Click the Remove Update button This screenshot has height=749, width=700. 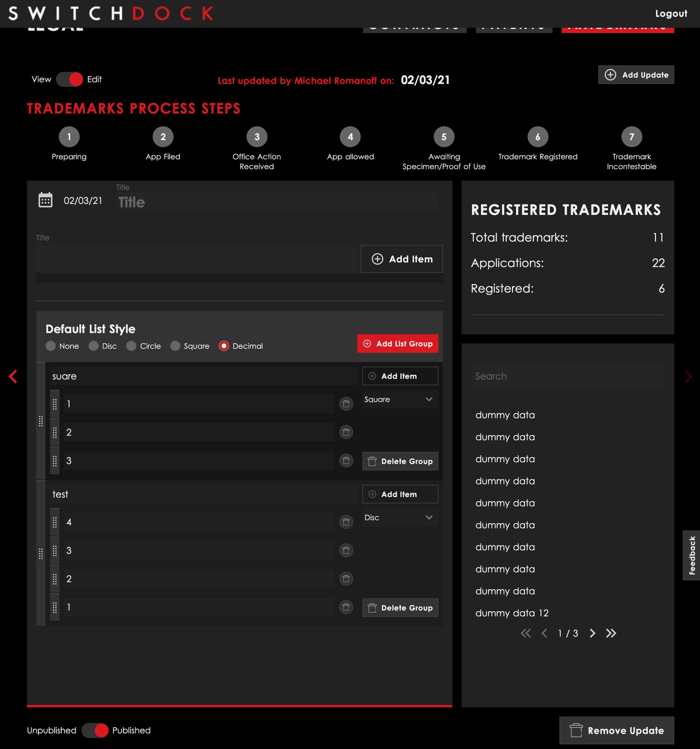616,731
